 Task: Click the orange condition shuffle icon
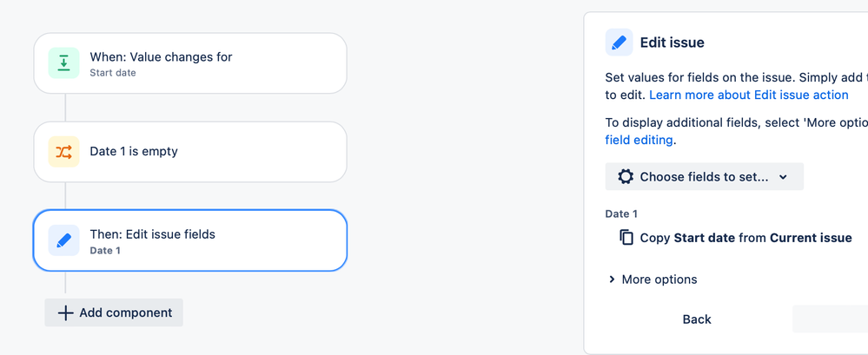(63, 152)
